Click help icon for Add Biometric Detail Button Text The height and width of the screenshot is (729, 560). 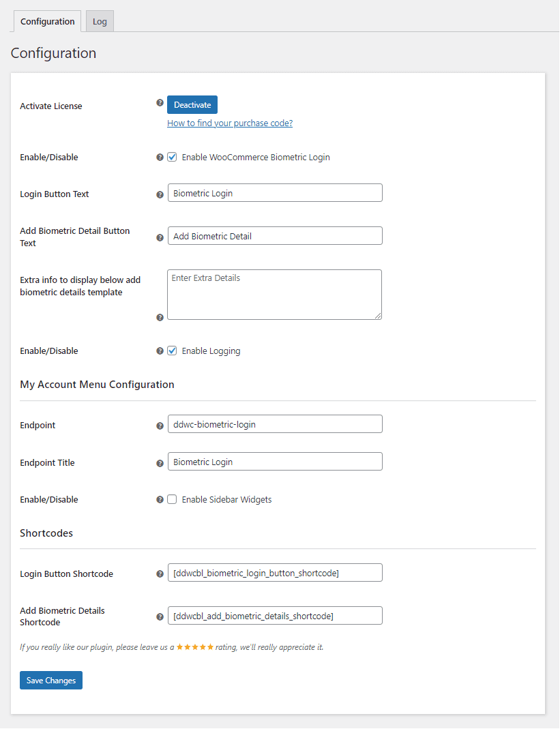click(x=160, y=237)
